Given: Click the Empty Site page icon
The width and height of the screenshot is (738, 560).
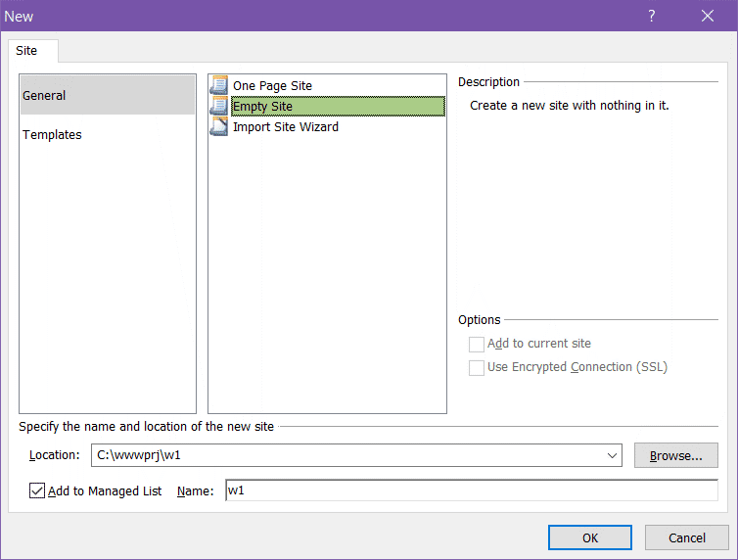Looking at the screenshot, I should coord(218,106).
